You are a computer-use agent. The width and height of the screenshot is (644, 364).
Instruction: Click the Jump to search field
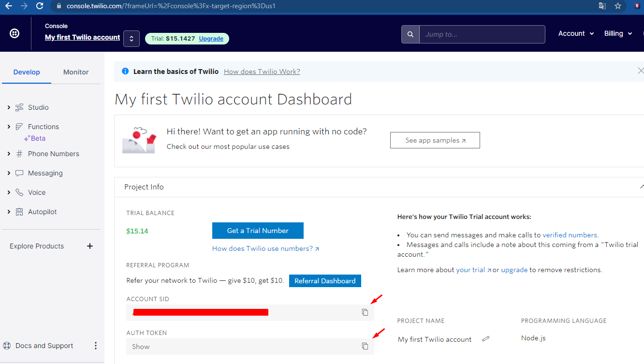[x=482, y=34]
